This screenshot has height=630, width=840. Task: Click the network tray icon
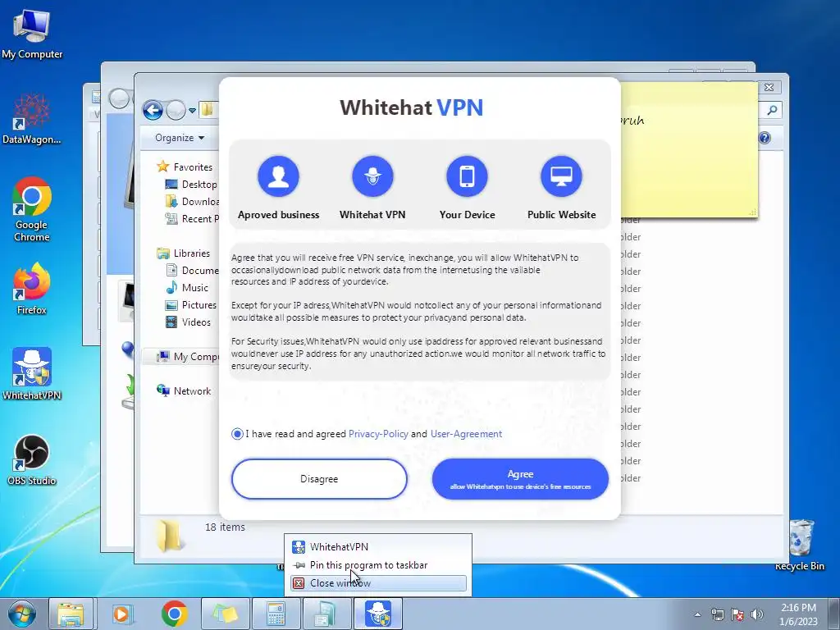tap(717, 614)
